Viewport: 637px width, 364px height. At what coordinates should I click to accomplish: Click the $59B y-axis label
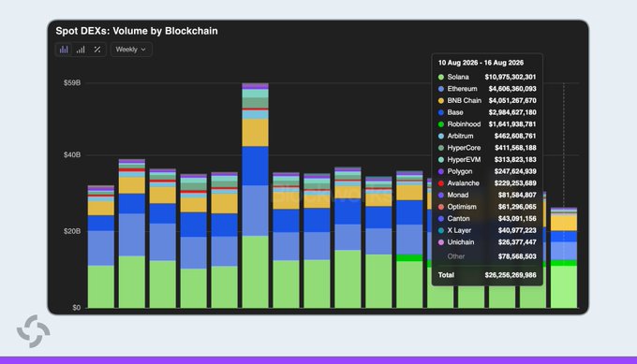click(72, 82)
